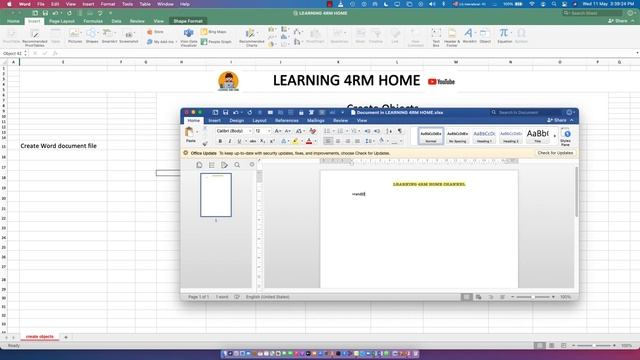Open Font name dropdown in Word
Viewport: 640px width, 360px height.
point(250,131)
